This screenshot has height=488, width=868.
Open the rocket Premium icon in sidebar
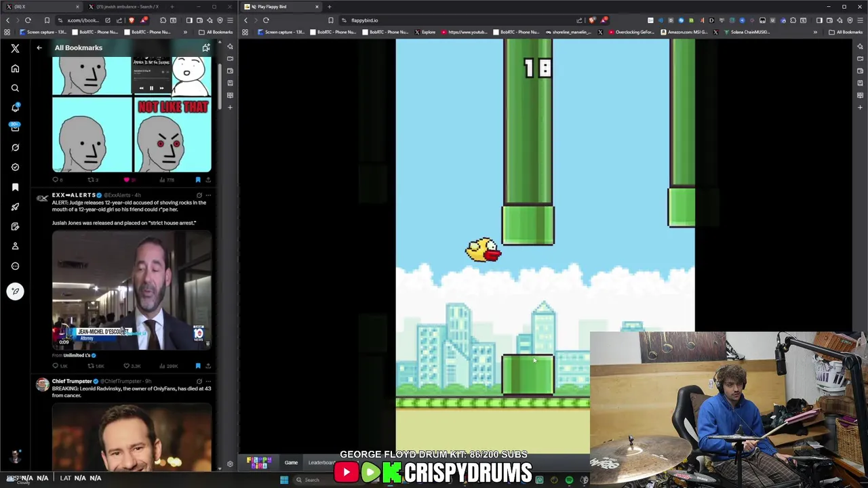pos(15,207)
